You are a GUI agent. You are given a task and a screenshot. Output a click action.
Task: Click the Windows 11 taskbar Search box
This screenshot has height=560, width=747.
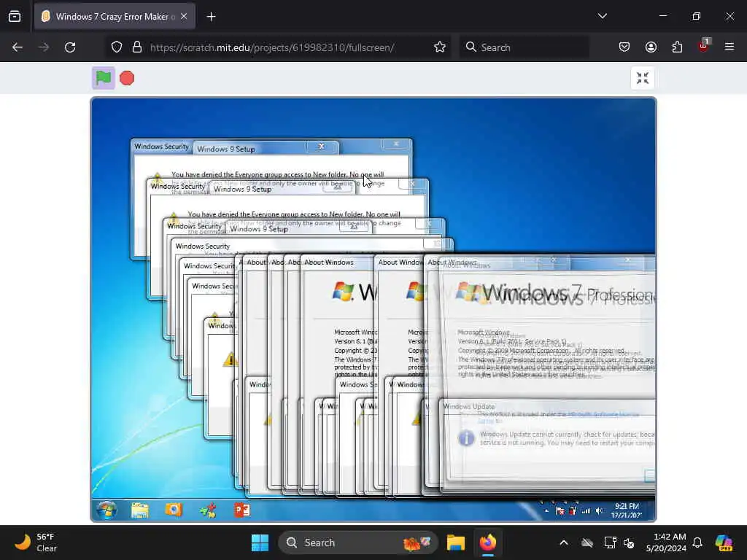click(x=358, y=542)
